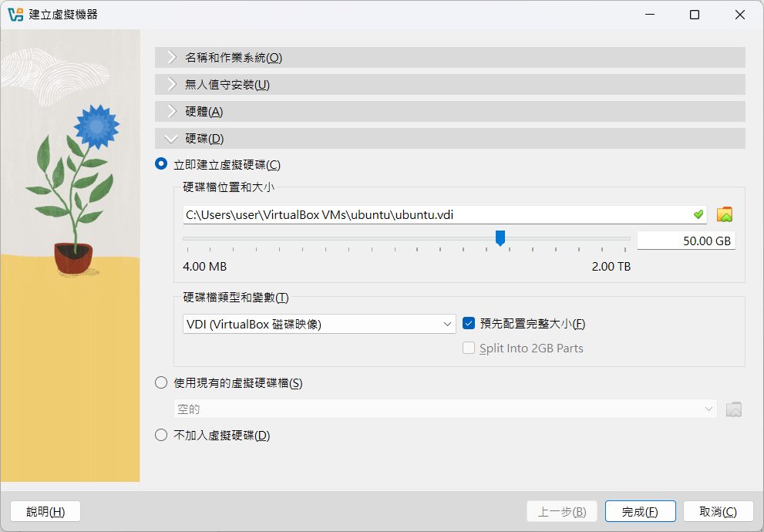Click the VirtualBox logo in title bar
Image resolution: width=764 pixels, height=532 pixels.
pos(15,15)
